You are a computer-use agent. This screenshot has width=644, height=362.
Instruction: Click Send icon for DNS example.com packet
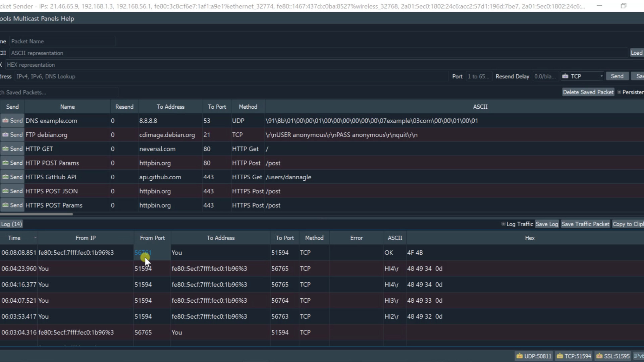[6, 121]
